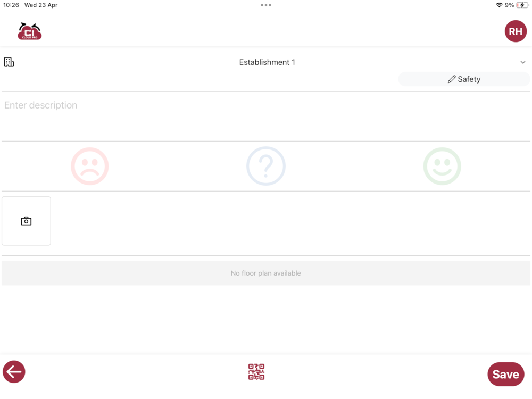Viewport: 532px width, 399px height.
Task: Tap the pencil edit icon beside Safety
Action: (x=452, y=79)
